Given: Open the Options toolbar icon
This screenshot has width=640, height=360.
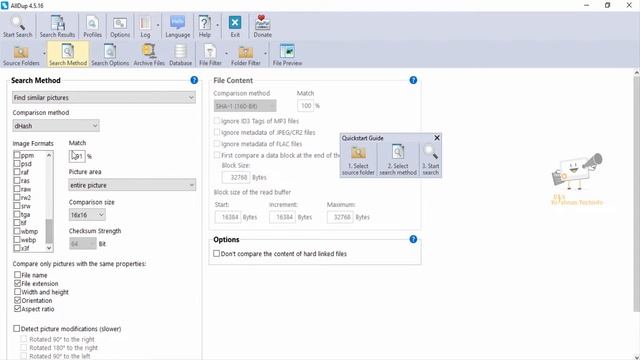Looking at the screenshot, I should click(x=120, y=27).
